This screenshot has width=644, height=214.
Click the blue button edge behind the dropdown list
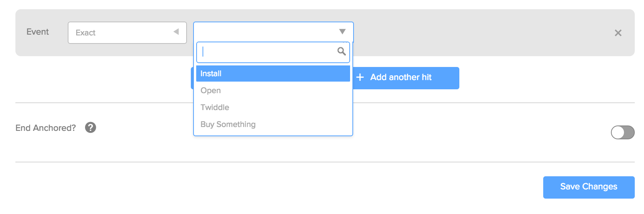point(192,78)
